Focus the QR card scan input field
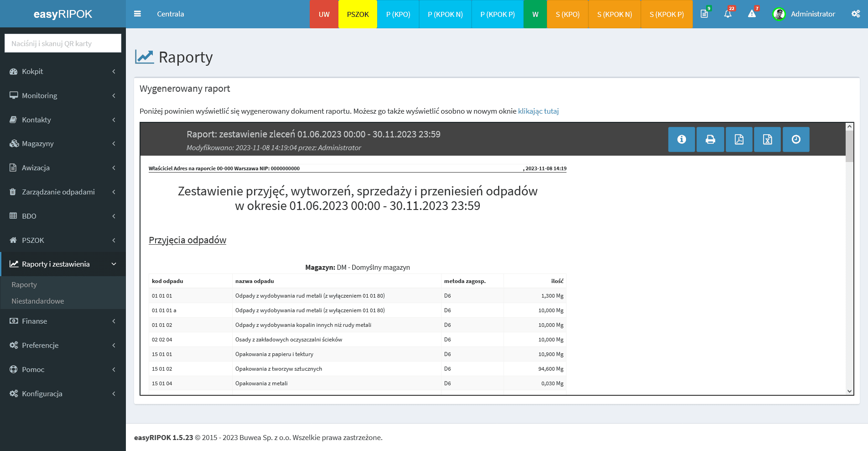The width and height of the screenshot is (868, 451). [x=63, y=43]
